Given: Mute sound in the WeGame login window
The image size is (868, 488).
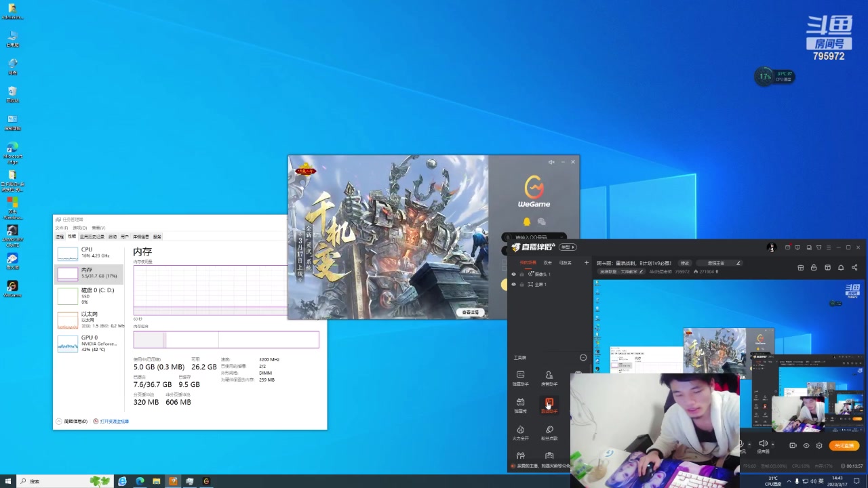Looking at the screenshot, I should (551, 162).
